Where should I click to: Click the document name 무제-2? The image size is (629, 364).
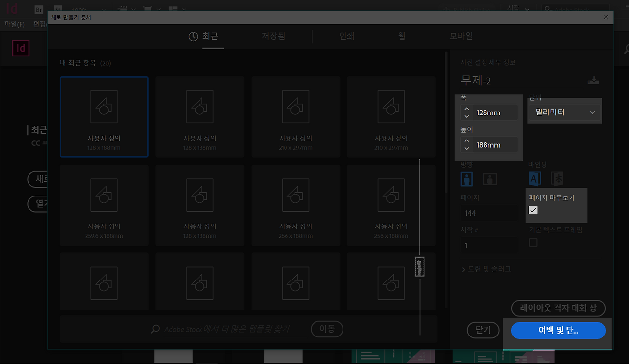(x=476, y=80)
